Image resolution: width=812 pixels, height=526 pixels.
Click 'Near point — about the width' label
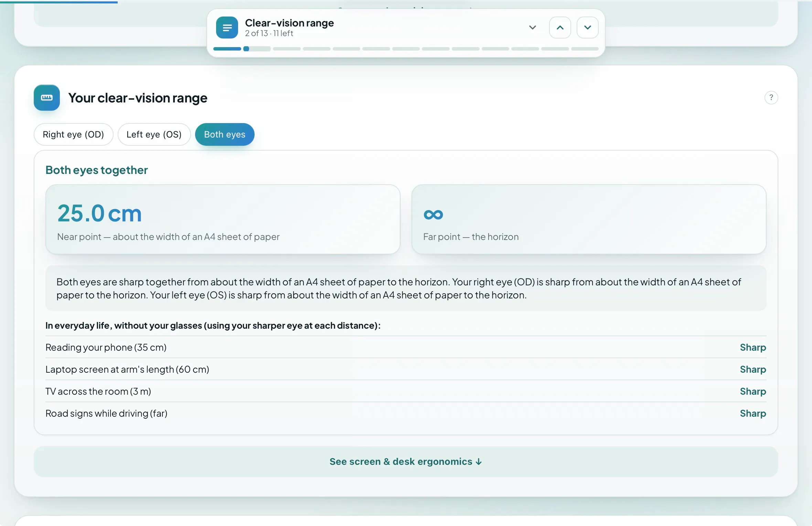pyautogui.click(x=168, y=237)
